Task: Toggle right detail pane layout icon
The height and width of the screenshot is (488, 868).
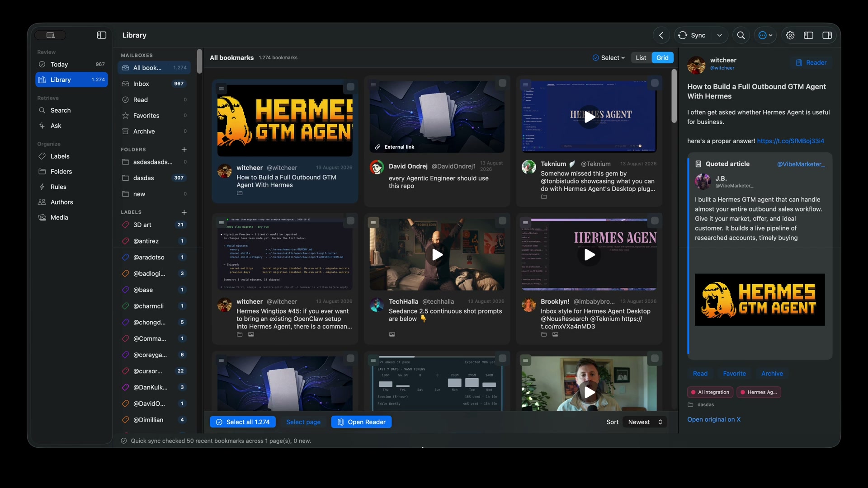Action: (x=827, y=35)
